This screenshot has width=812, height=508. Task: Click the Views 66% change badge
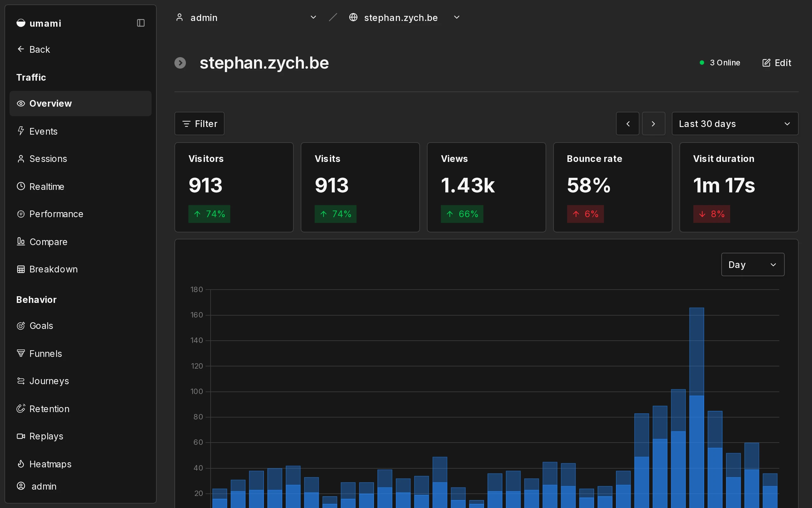pyautogui.click(x=462, y=214)
